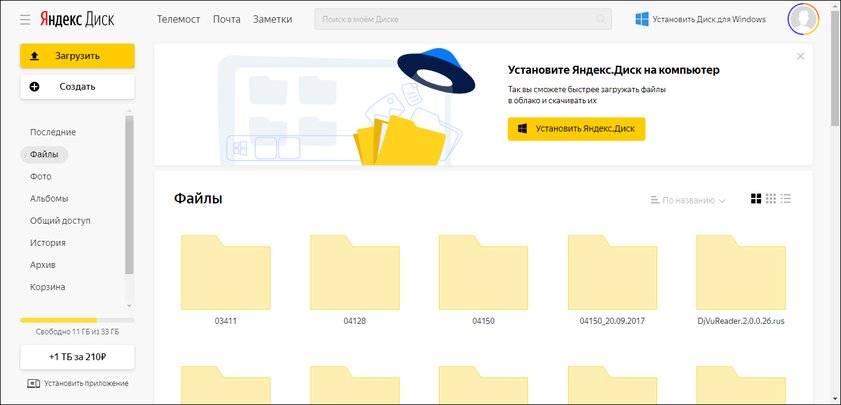Switch to large tiles view

point(756,199)
